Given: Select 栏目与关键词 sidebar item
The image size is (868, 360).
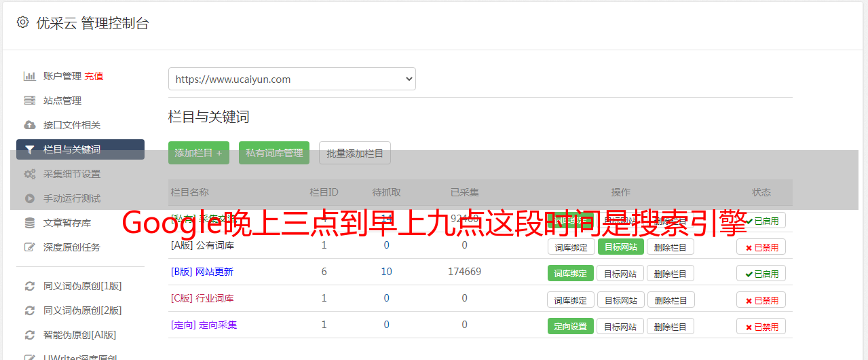Looking at the screenshot, I should pyautogui.click(x=80, y=149).
